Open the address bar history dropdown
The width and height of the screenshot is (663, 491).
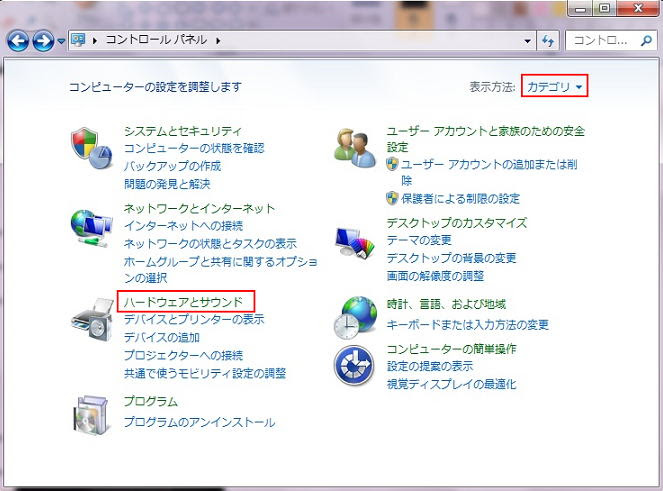coord(527,41)
